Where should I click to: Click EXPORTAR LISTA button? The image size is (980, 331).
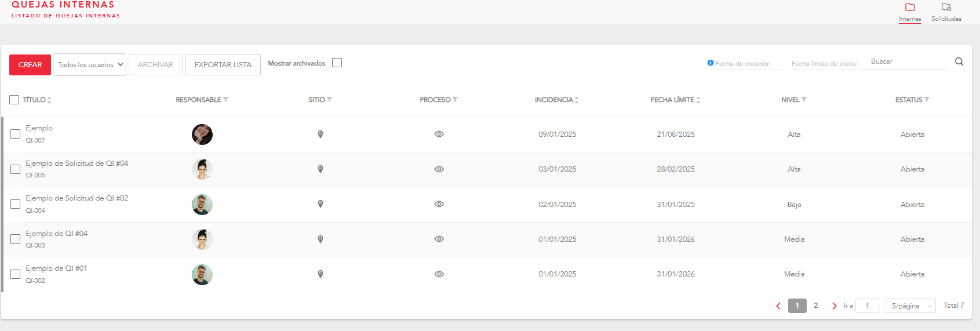223,65
